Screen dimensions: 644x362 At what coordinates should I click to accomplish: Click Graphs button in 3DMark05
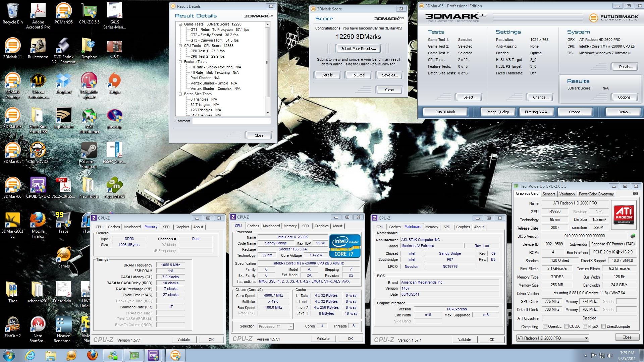click(x=576, y=112)
